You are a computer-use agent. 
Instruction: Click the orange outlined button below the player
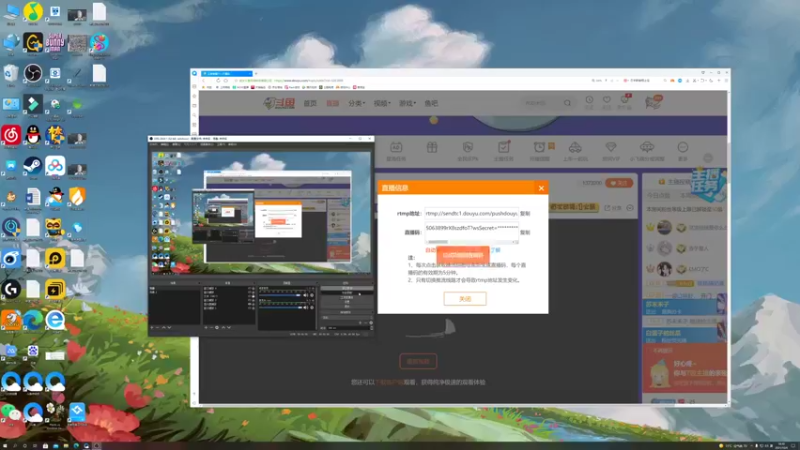418,361
